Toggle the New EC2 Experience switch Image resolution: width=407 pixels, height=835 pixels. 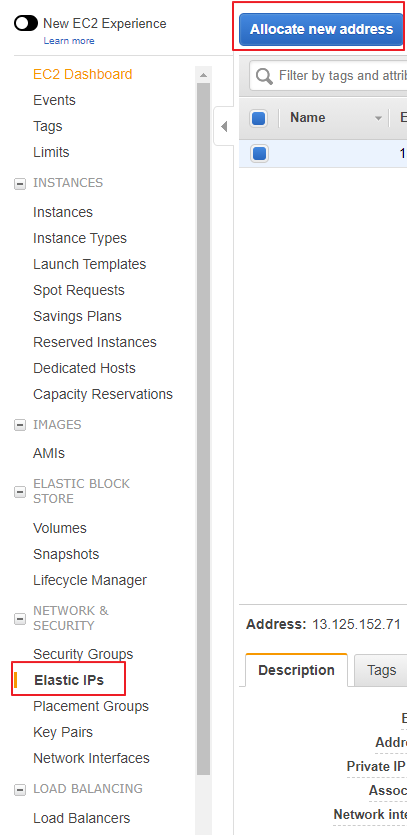(26, 23)
